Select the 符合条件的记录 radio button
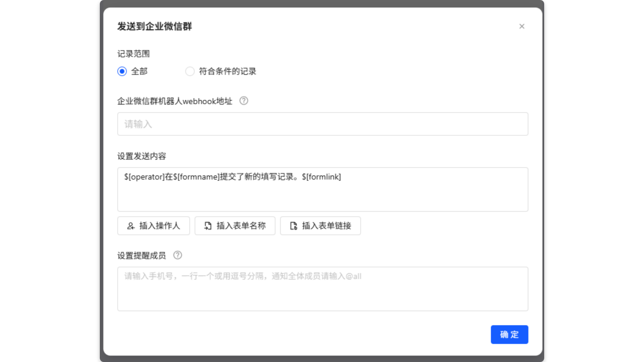Image resolution: width=644 pixels, height=362 pixels. [x=190, y=71]
